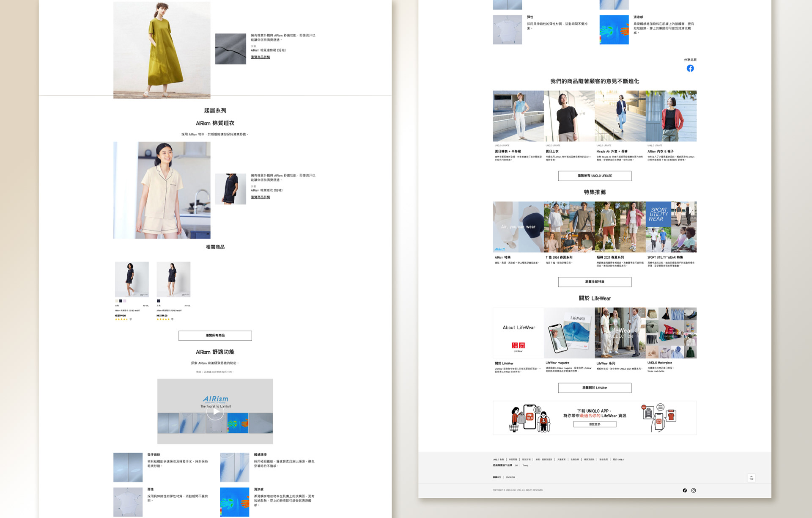Open the About LifeWear card

click(x=518, y=333)
